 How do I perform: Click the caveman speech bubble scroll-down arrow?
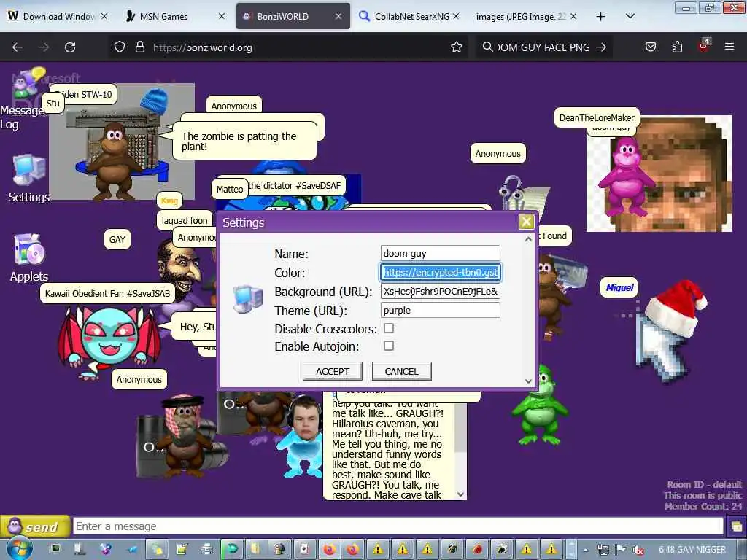[x=460, y=494]
